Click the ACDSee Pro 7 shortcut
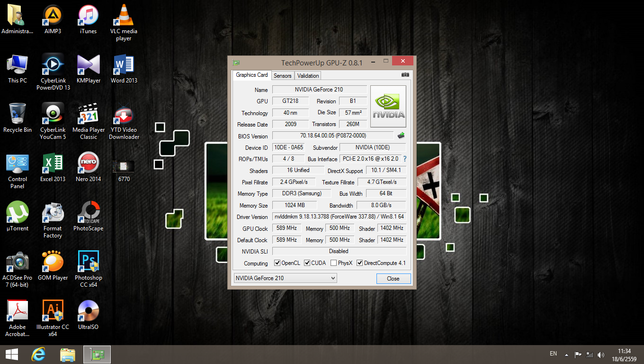 pyautogui.click(x=18, y=269)
